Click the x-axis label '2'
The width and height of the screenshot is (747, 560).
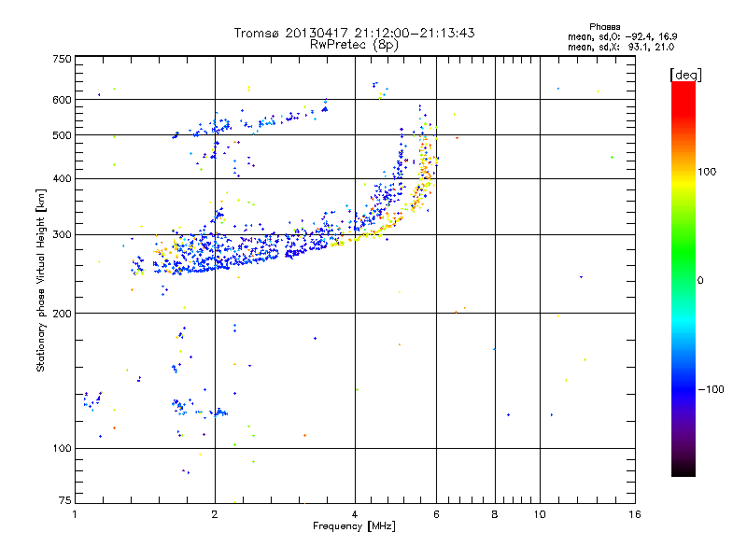coord(215,514)
